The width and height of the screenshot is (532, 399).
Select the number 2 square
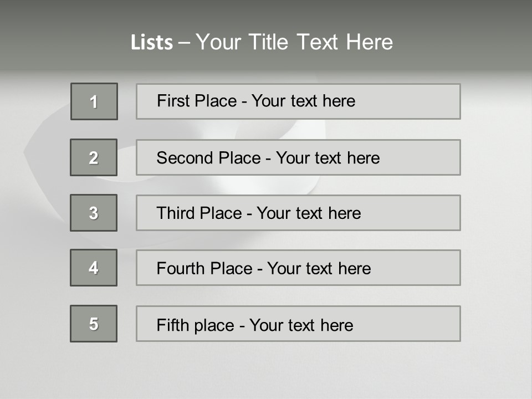click(x=94, y=157)
